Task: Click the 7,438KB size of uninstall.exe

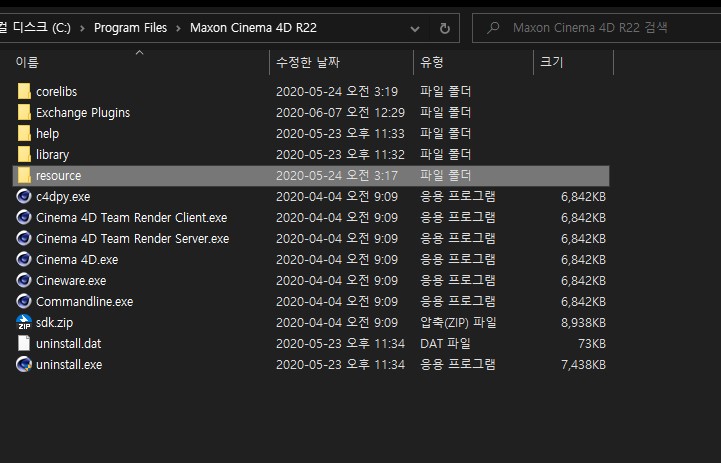Action: pos(583,365)
